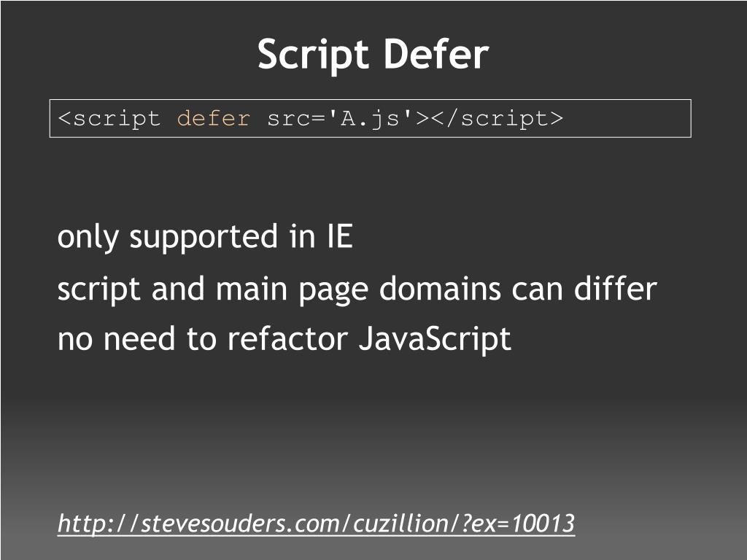The width and height of the screenshot is (747, 560).
Task: Open the stevesouders.com cuzillion example link
Action: 316,524
